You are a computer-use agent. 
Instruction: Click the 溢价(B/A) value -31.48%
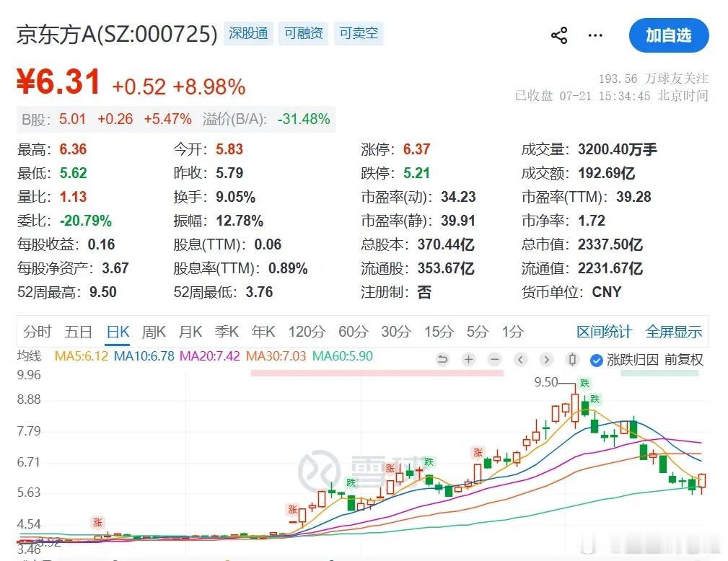(x=304, y=119)
